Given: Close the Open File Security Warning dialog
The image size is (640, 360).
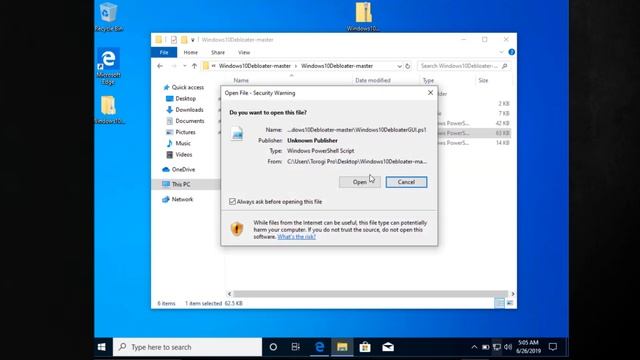Looking at the screenshot, I should [430, 93].
